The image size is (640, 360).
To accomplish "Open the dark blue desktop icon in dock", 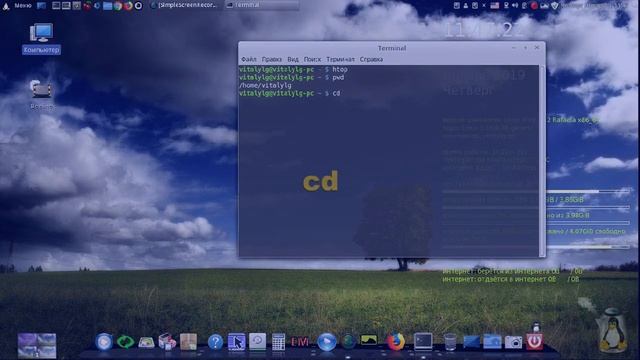I will [x=471, y=342].
